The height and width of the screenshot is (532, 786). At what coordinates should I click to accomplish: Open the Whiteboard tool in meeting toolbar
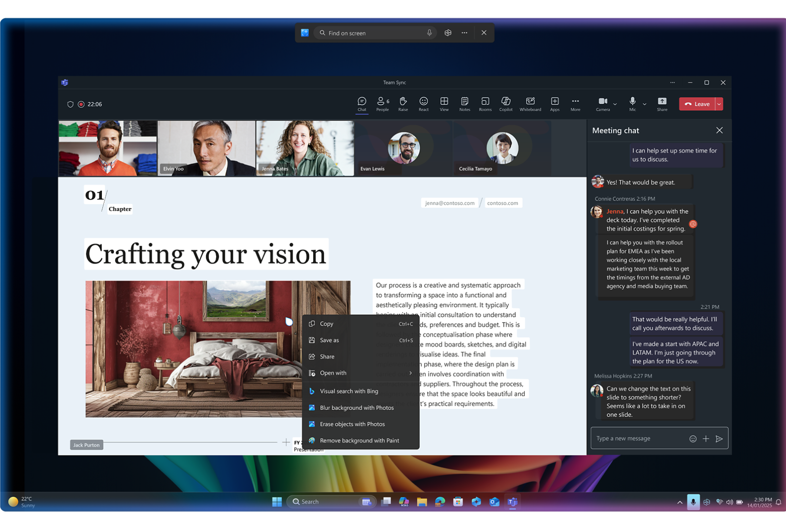pos(530,103)
